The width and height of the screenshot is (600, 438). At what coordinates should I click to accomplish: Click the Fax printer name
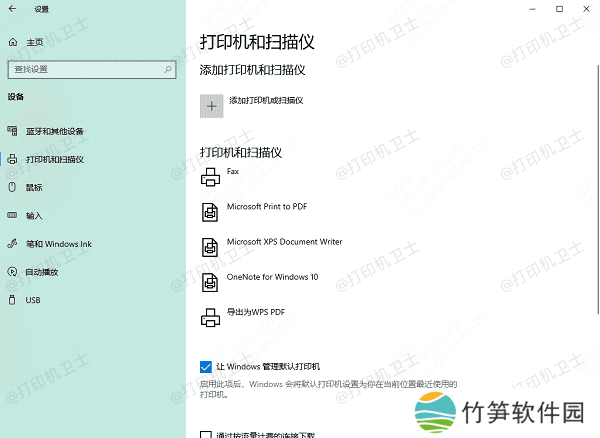point(233,171)
